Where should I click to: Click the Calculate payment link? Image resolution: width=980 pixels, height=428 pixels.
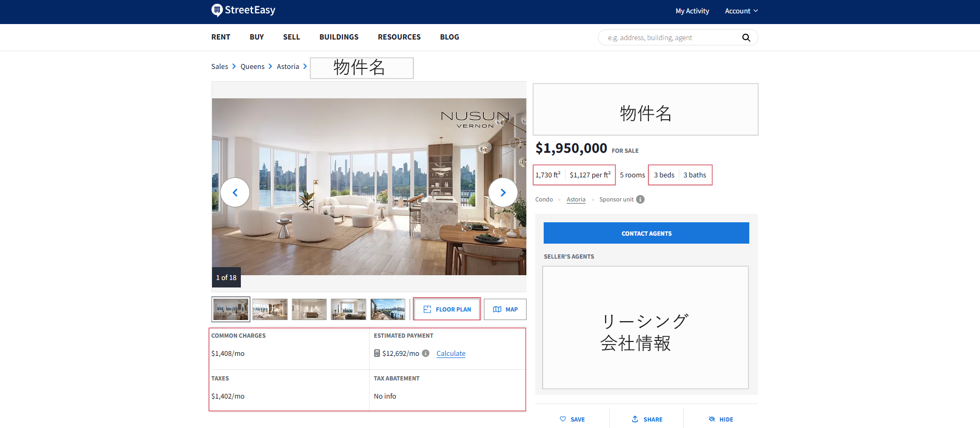(x=451, y=354)
